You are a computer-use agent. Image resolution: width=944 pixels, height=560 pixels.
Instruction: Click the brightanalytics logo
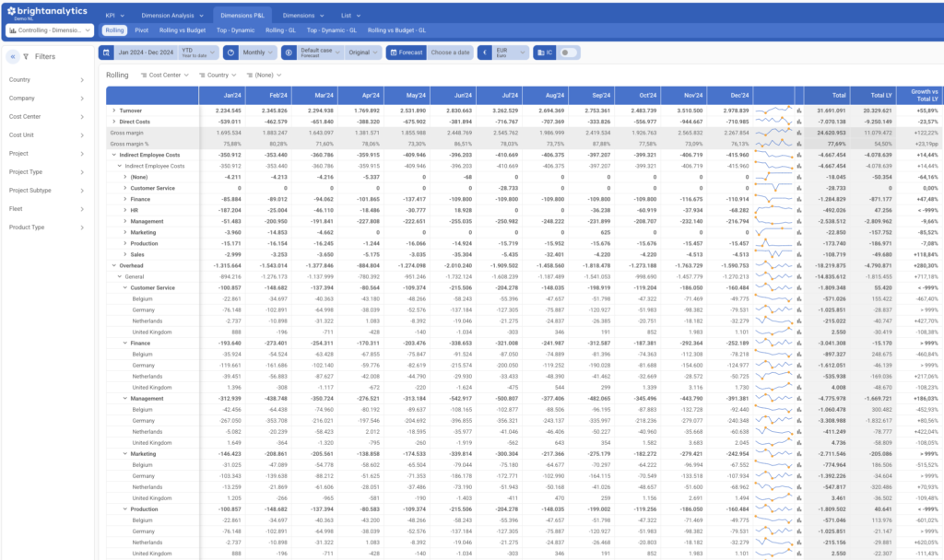click(x=48, y=11)
